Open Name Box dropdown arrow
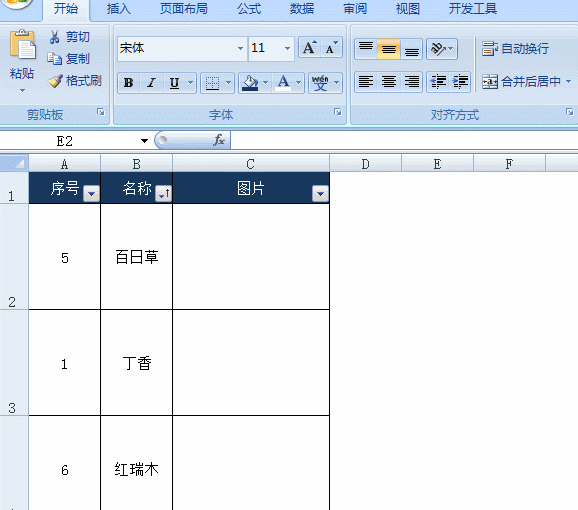 coord(144,141)
